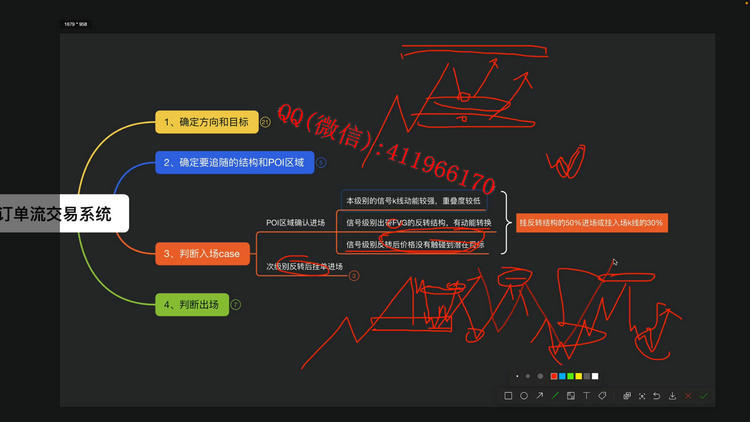Viewport: 750px width, 422px height.
Task: Choose the smallest brush size dot
Action: click(x=517, y=376)
